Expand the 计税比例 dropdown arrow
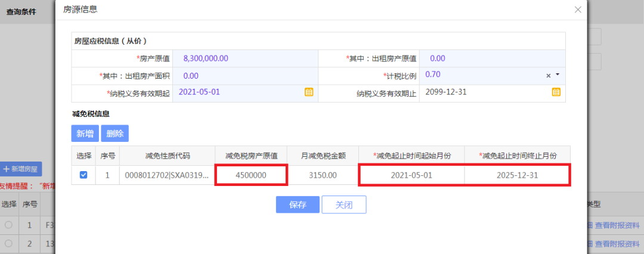644x254 pixels. coord(558,75)
